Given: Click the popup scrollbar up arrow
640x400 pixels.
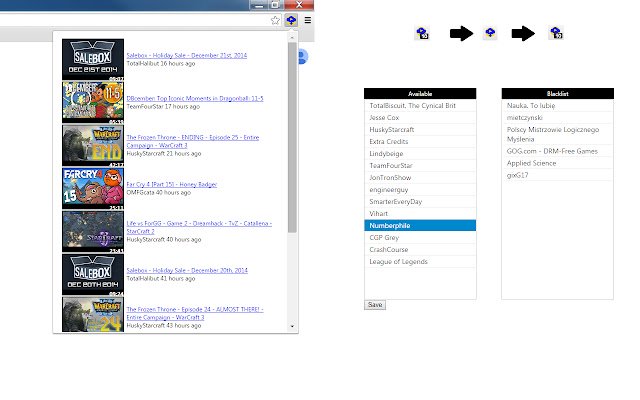Looking at the screenshot, I should [x=292, y=38].
